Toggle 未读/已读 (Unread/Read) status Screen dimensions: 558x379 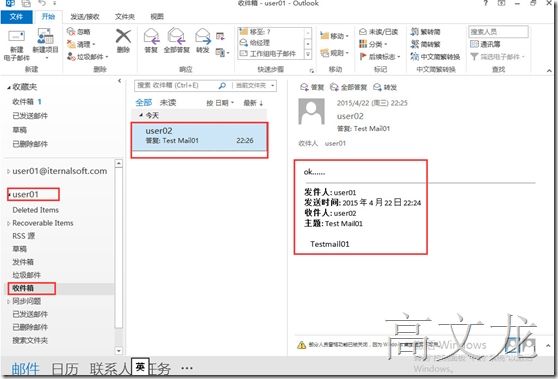tap(378, 32)
